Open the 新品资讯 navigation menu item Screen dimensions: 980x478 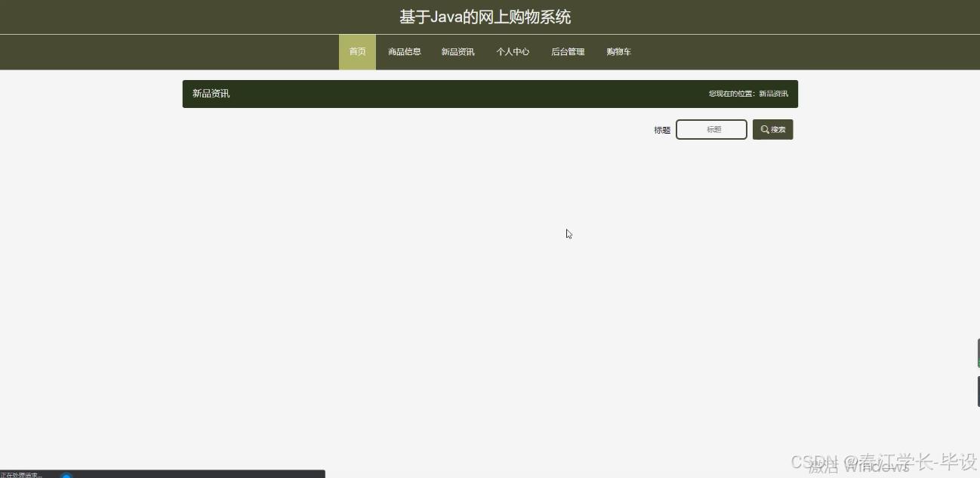pyautogui.click(x=458, y=51)
